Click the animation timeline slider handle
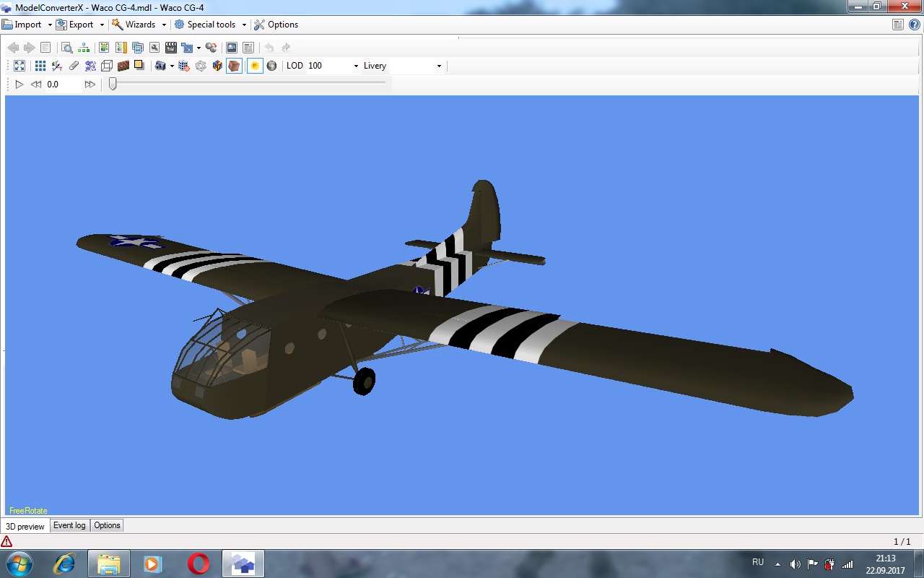 coord(113,84)
